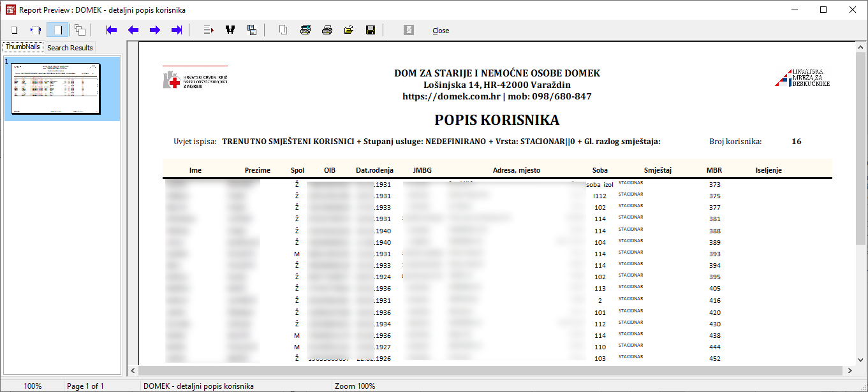Viewport: 868px width, 392px height.
Task: Click the horizontal scrollbar right arrow
Action: click(x=850, y=370)
